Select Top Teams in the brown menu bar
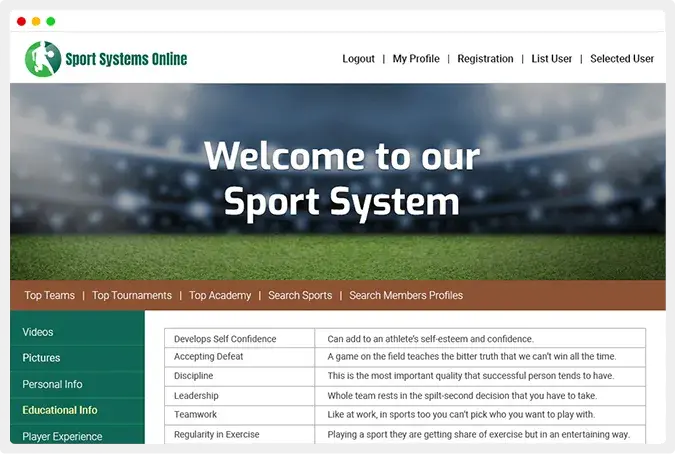The image size is (675, 454). (50, 295)
